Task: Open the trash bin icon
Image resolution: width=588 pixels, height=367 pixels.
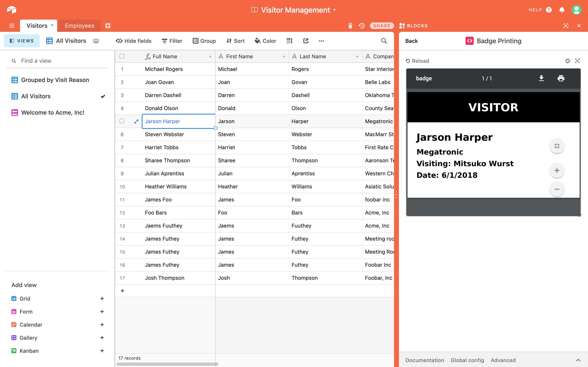Action: coord(350,26)
